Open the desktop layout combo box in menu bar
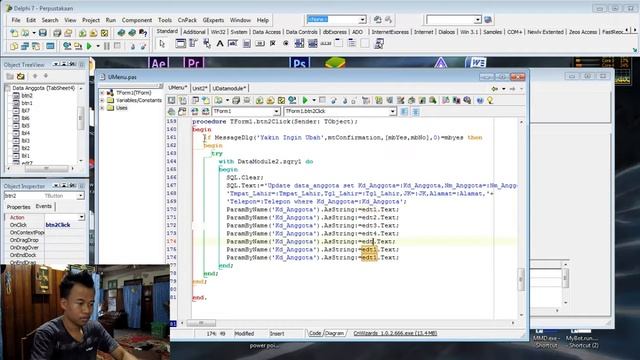The image size is (640, 360). click(x=362, y=20)
